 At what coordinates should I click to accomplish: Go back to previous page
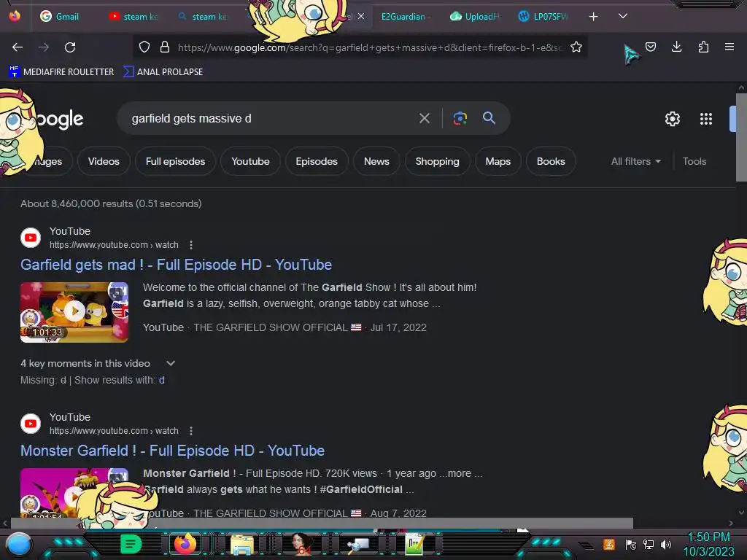click(x=18, y=47)
